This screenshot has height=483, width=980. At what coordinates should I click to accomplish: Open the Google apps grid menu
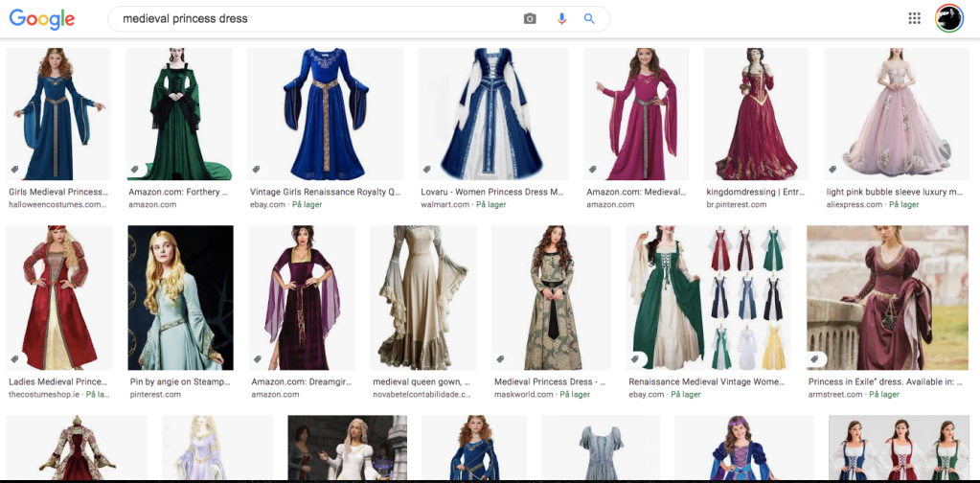coord(914,19)
